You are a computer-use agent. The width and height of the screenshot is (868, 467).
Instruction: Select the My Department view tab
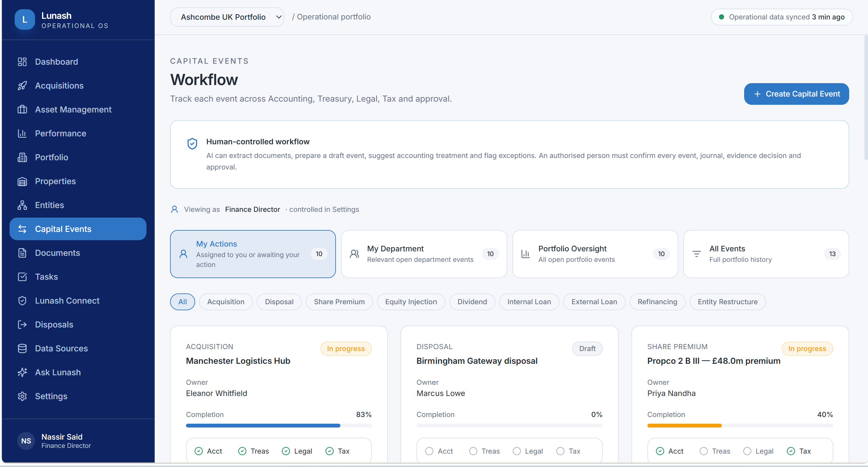424,254
